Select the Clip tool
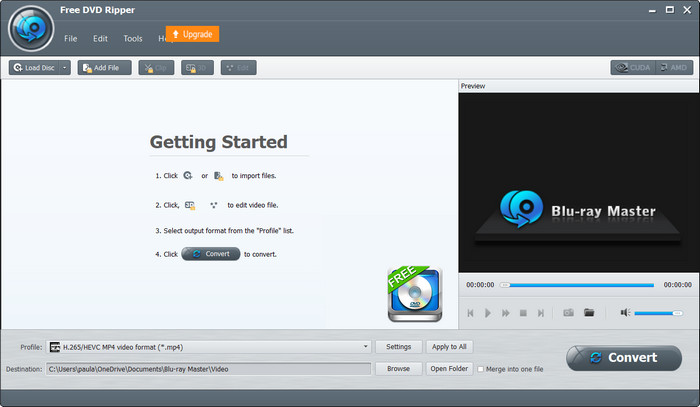This screenshot has width=700, height=407. pos(155,67)
